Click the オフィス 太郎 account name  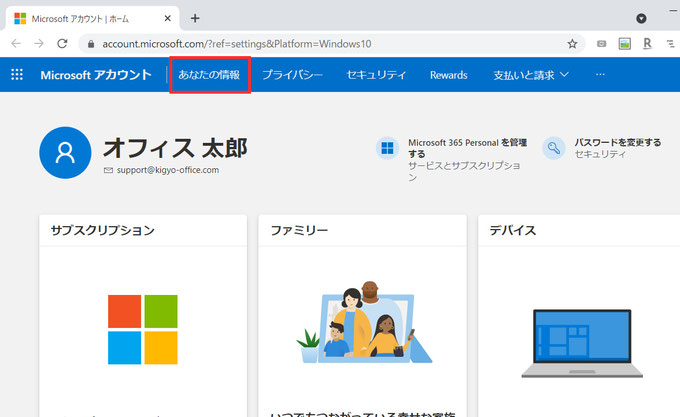175,148
